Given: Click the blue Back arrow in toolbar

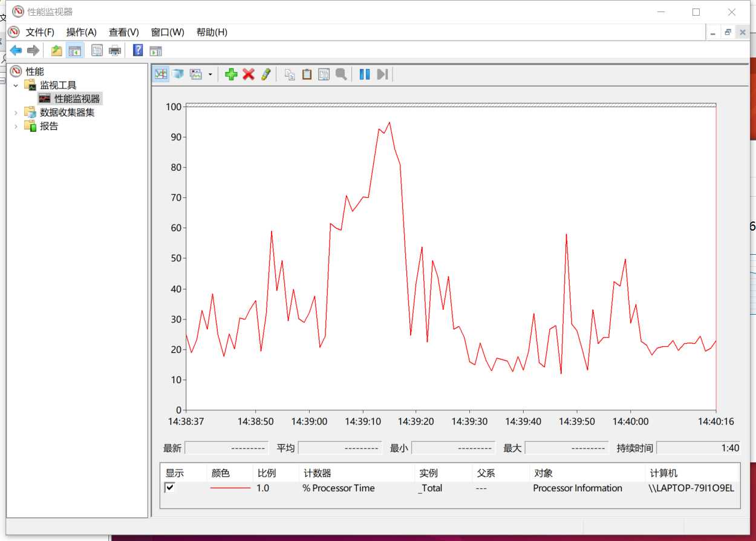Looking at the screenshot, I should pos(16,51).
